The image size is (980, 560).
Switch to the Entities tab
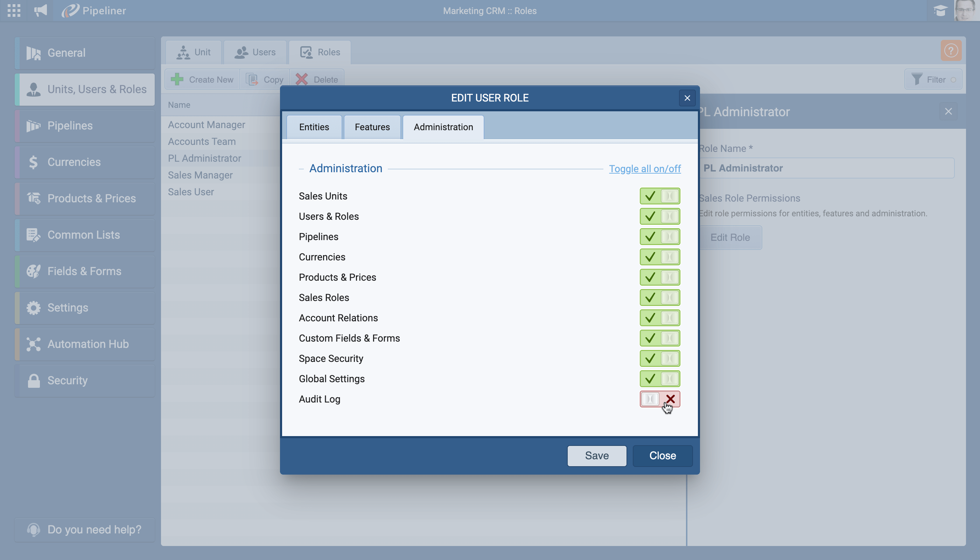tap(314, 127)
